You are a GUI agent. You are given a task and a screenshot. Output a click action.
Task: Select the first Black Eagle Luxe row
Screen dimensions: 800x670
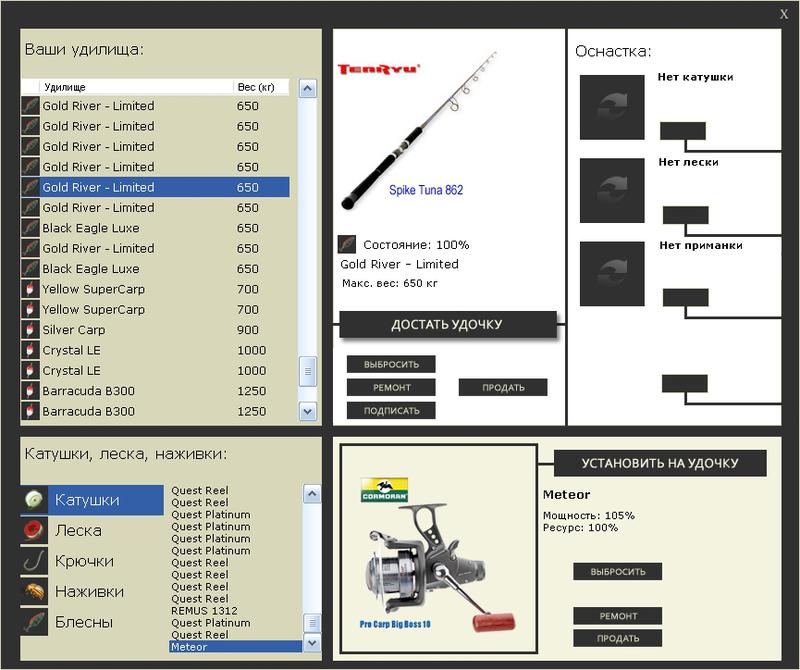(x=155, y=228)
